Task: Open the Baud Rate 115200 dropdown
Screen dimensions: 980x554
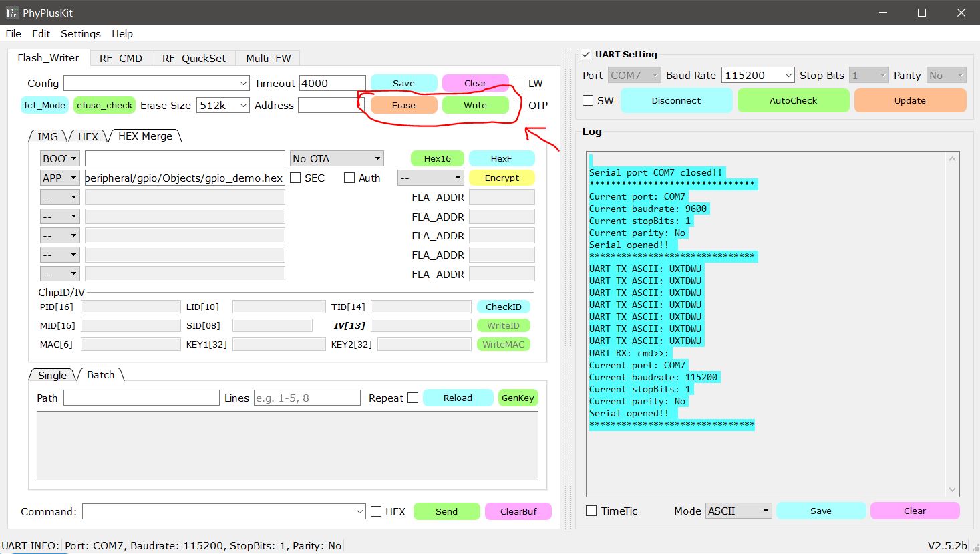Action: pyautogui.click(x=758, y=75)
